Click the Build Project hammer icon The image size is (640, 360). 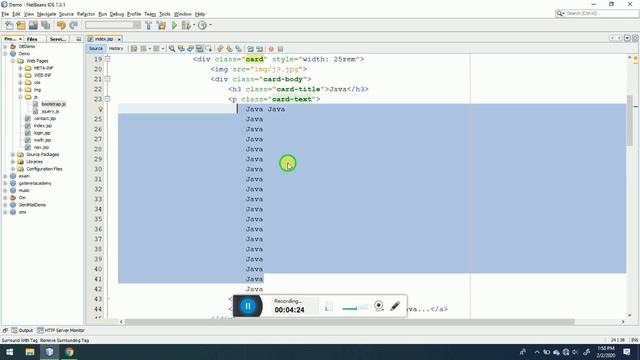tap(149, 25)
